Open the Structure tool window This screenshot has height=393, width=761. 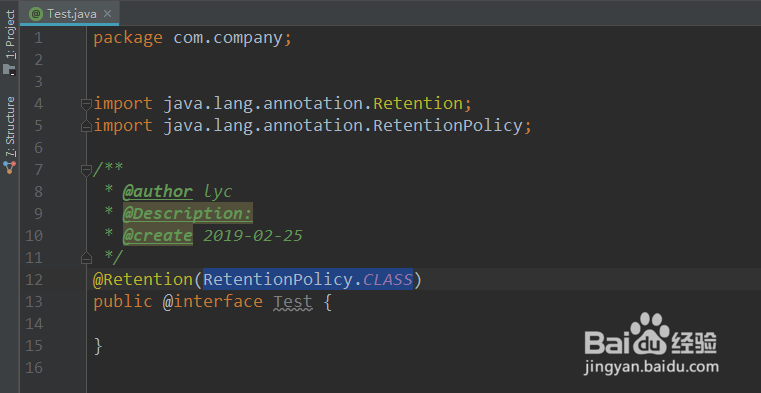[x=10, y=127]
